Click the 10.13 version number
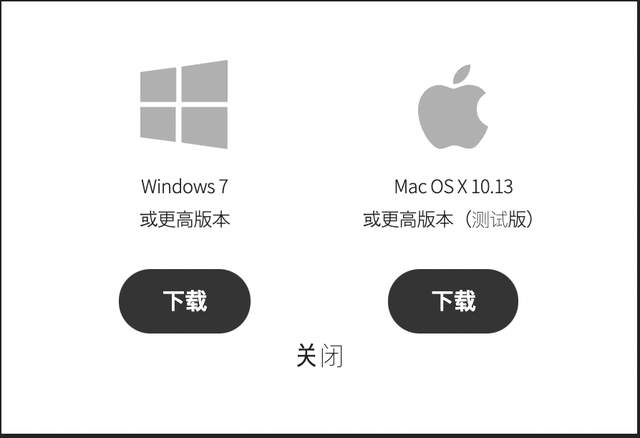 [x=492, y=187]
